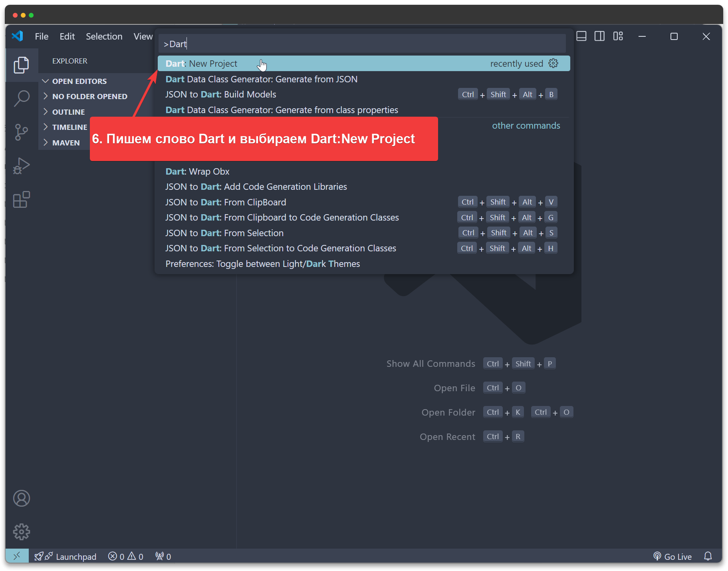Image resolution: width=728 pixels, height=571 pixels.
Task: Open the Search view in activity bar
Action: click(22, 98)
